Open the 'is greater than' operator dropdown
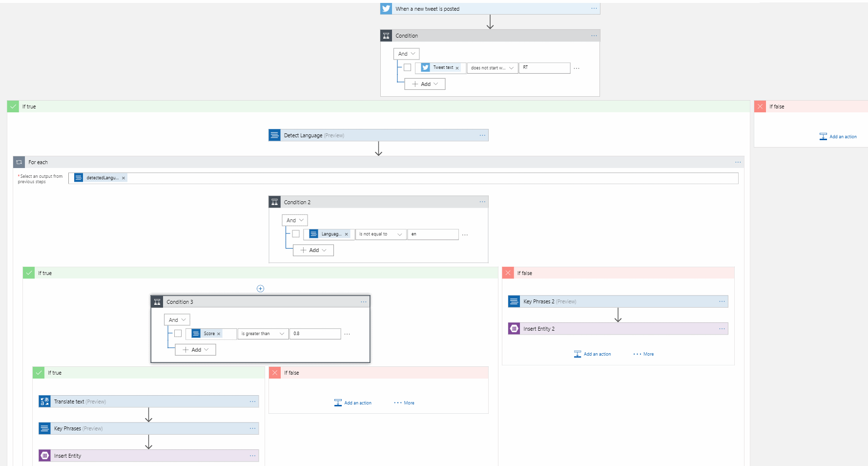 [263, 334]
